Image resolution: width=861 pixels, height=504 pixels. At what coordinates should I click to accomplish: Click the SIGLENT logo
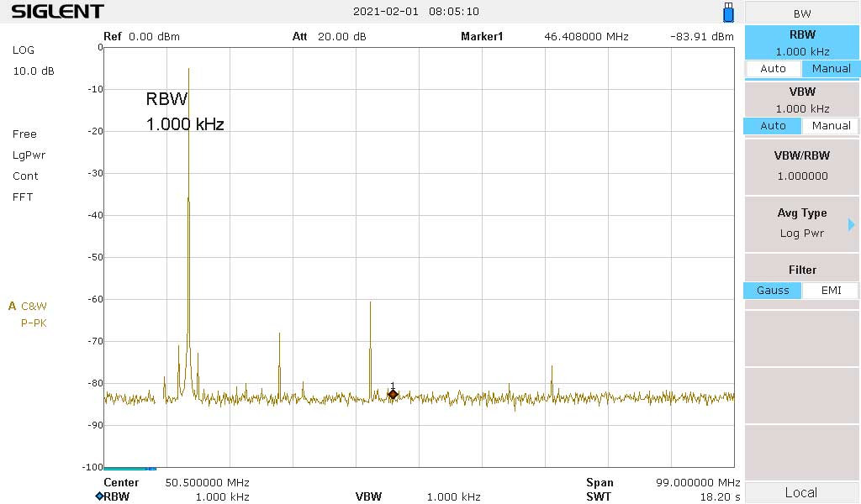[58, 12]
